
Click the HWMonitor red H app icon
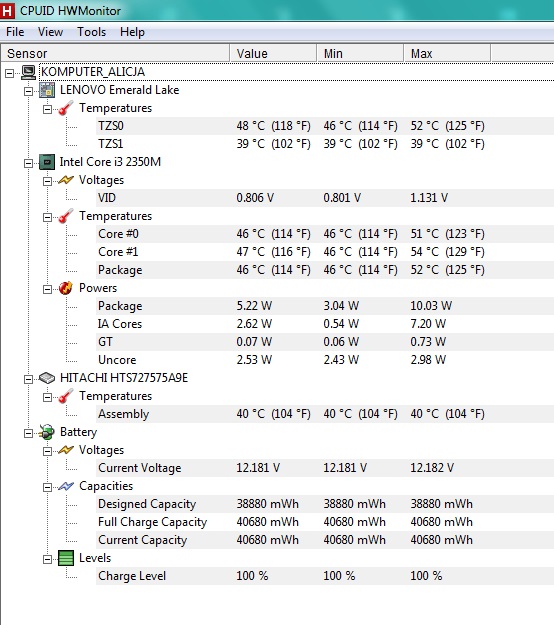[x=7, y=10]
